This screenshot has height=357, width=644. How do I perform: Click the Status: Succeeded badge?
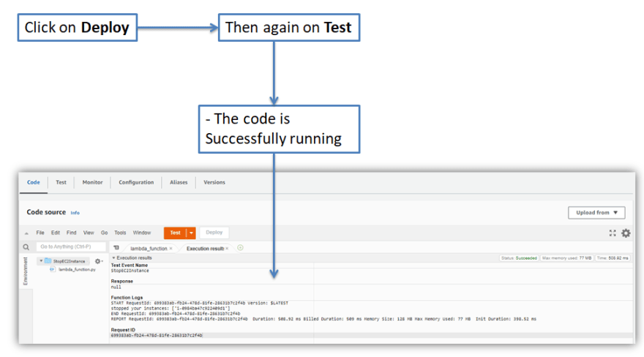519,258
